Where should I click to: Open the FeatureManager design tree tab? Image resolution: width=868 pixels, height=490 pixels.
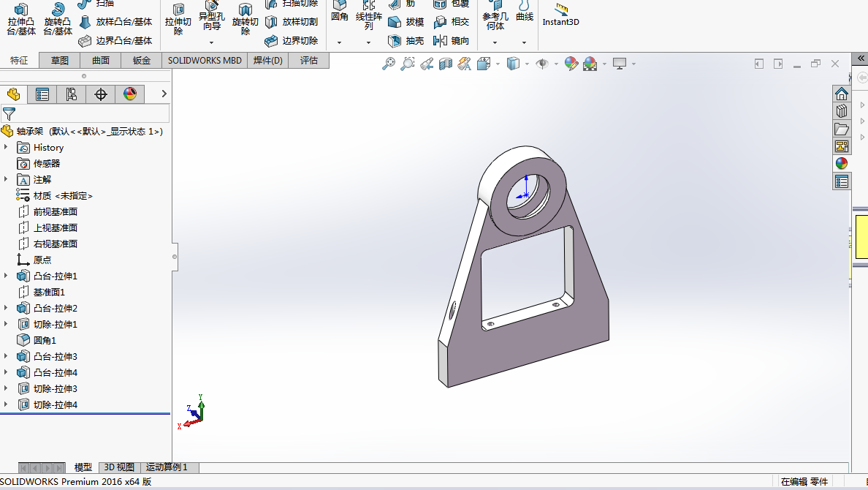pos(13,94)
